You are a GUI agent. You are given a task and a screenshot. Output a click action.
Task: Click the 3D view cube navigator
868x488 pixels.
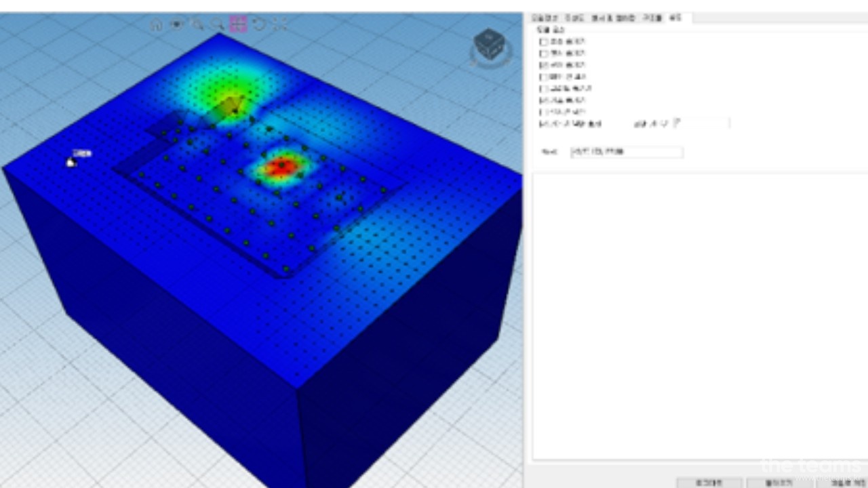[489, 45]
